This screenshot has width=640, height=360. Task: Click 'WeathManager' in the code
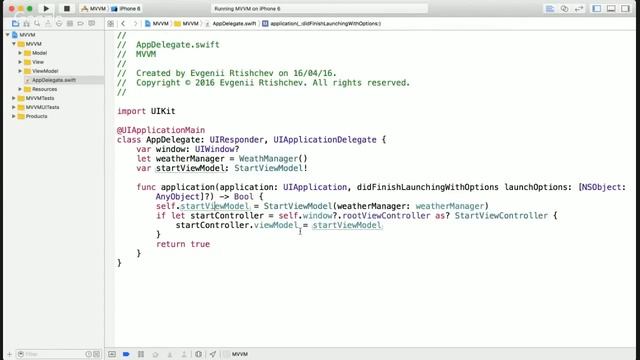point(269,159)
